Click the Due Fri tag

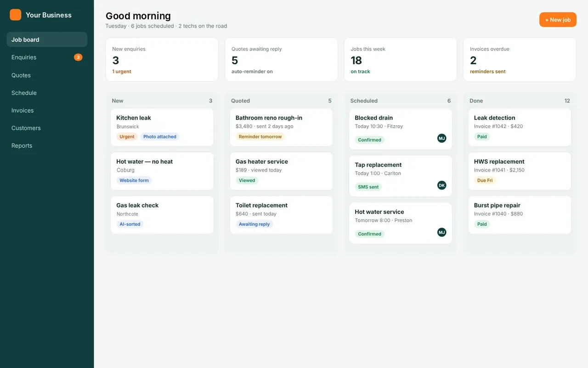[x=485, y=180]
